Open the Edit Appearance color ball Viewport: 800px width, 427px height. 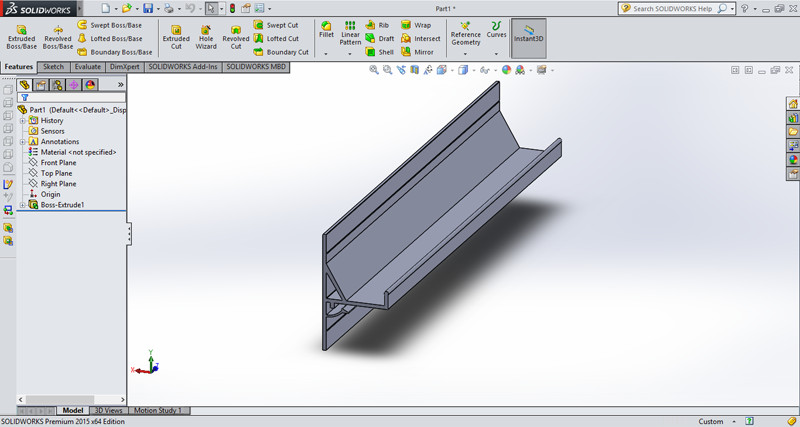click(506, 70)
